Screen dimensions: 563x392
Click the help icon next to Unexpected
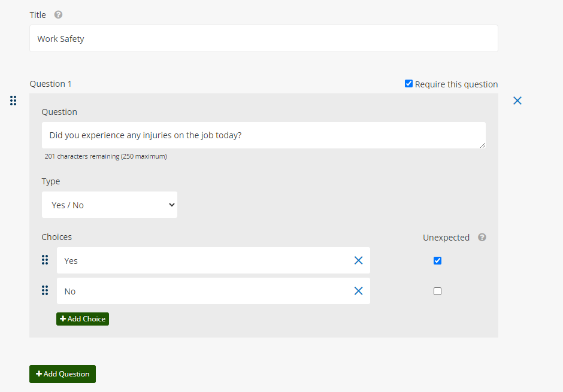pyautogui.click(x=482, y=238)
